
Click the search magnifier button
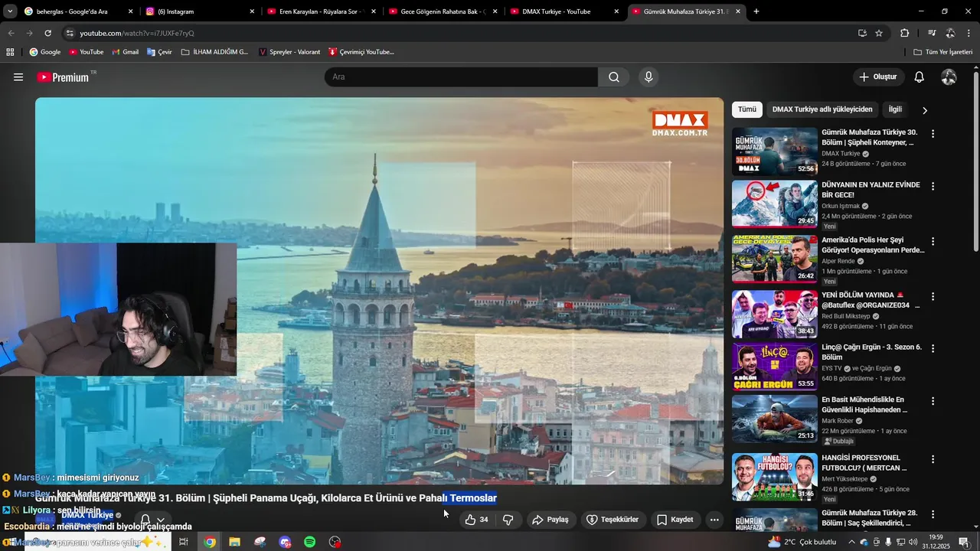(x=614, y=77)
